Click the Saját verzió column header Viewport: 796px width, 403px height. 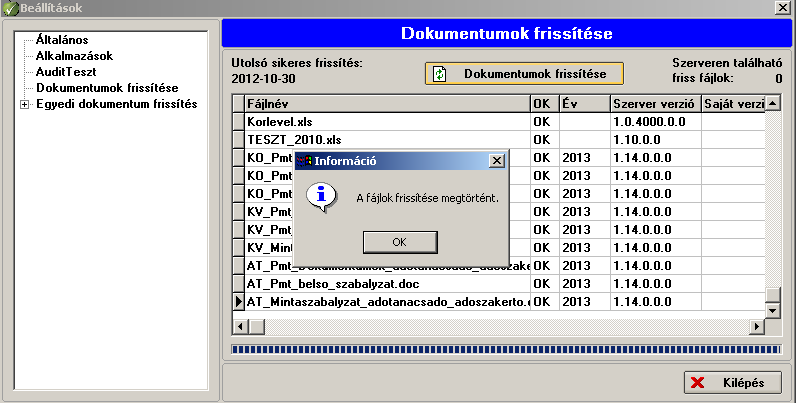click(x=733, y=104)
